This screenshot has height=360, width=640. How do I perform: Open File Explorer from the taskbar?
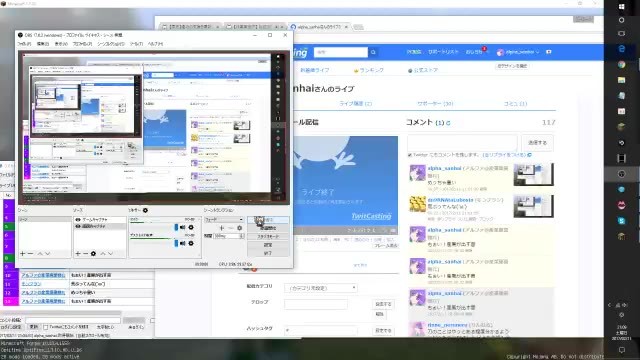[621, 80]
